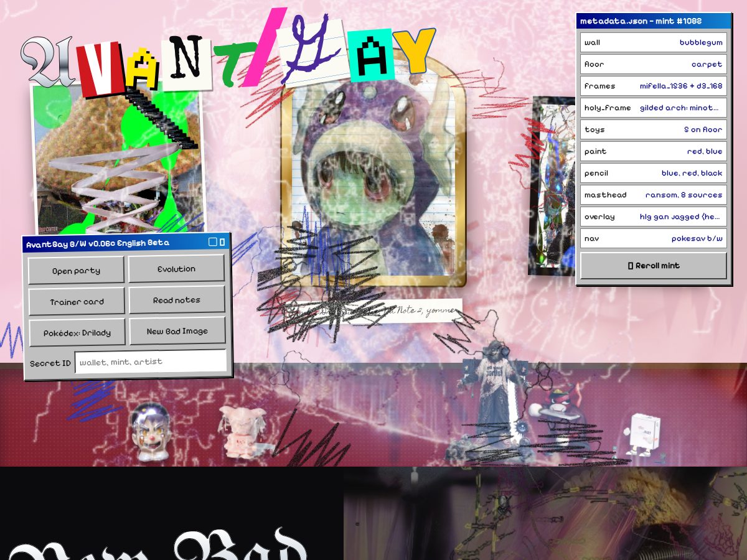Show the Trainer card
This screenshot has height=560, width=747.
77,302
